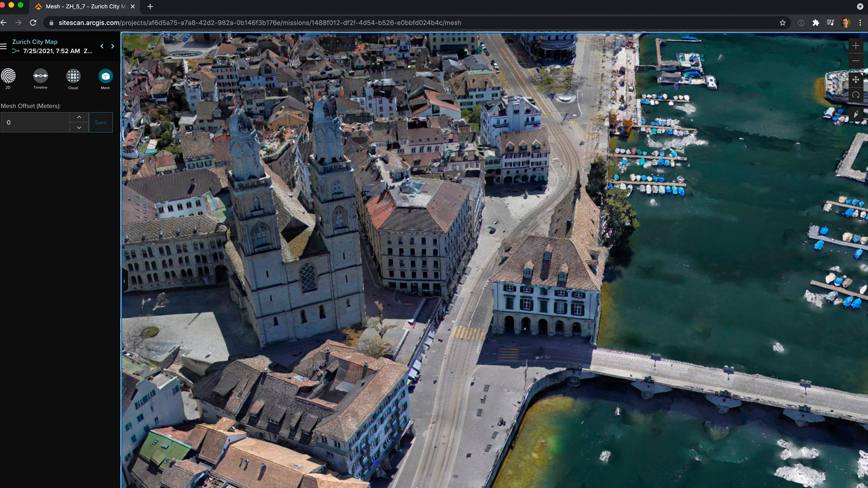
Task: Open the hamburger menu
Action: coord(4,46)
